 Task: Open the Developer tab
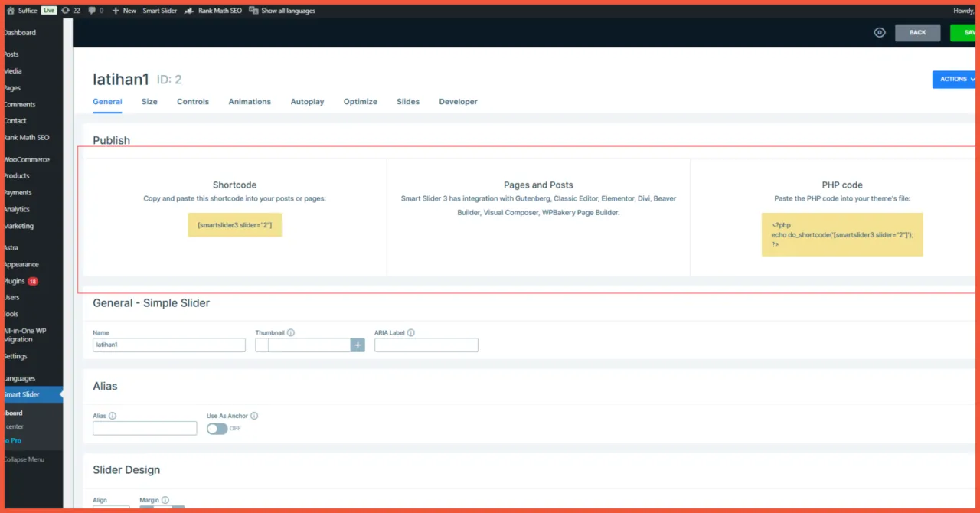tap(458, 101)
